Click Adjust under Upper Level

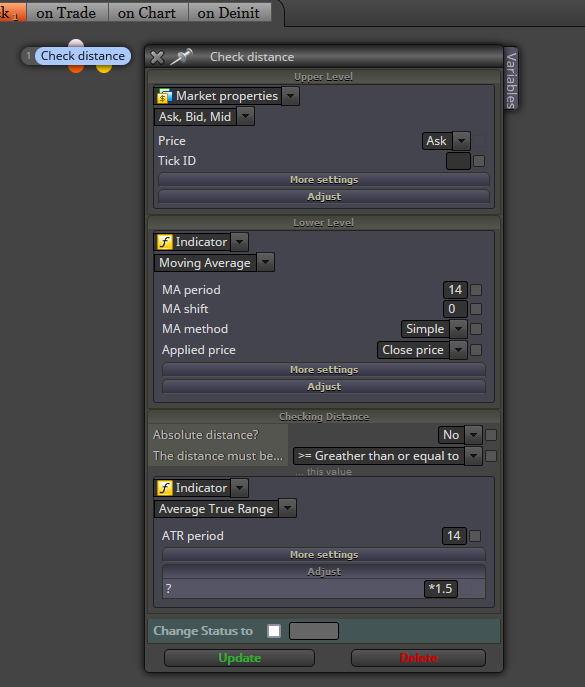pos(324,196)
